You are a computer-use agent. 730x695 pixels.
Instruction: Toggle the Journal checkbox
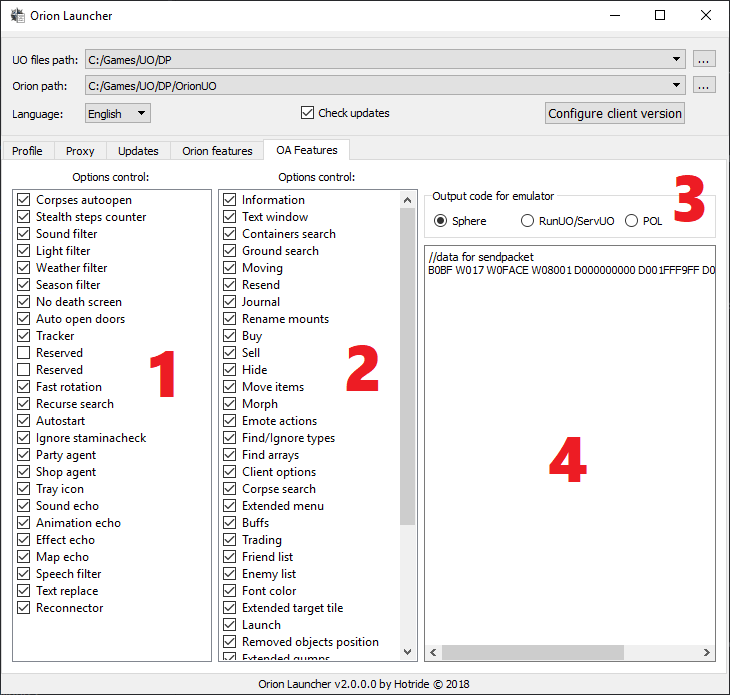[230, 302]
